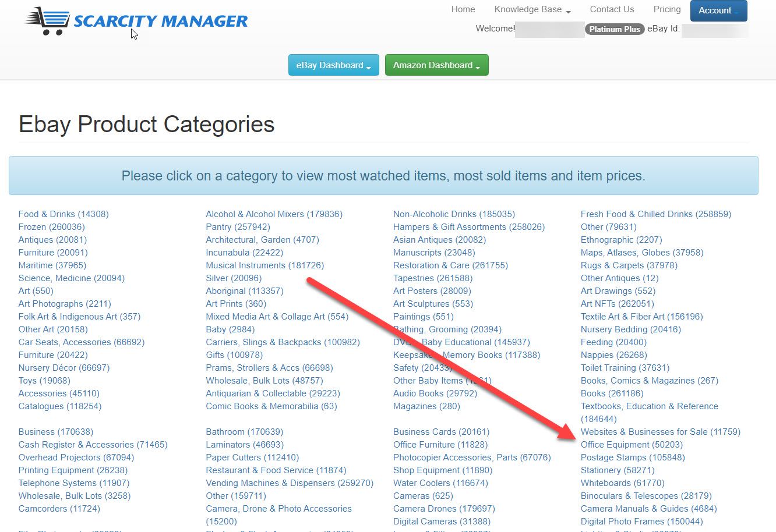Click the Scarcity Manager cart logo
Screen dimensions: 776x532
click(x=136, y=21)
